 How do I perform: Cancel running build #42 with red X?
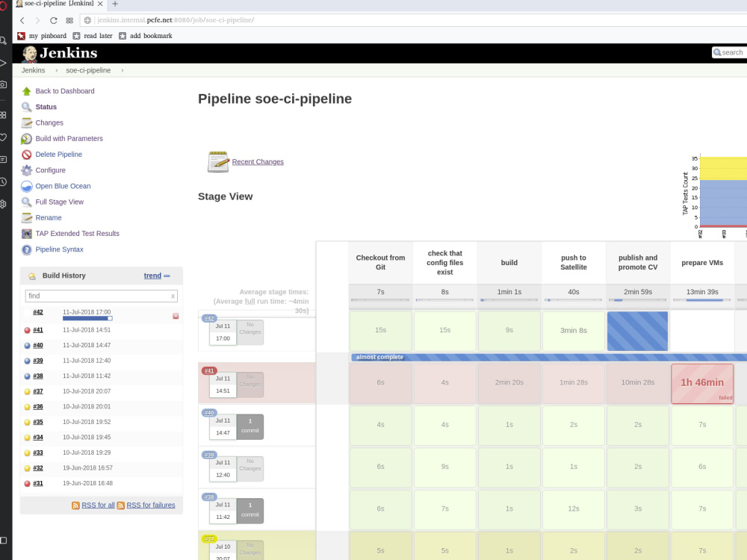pos(176,316)
